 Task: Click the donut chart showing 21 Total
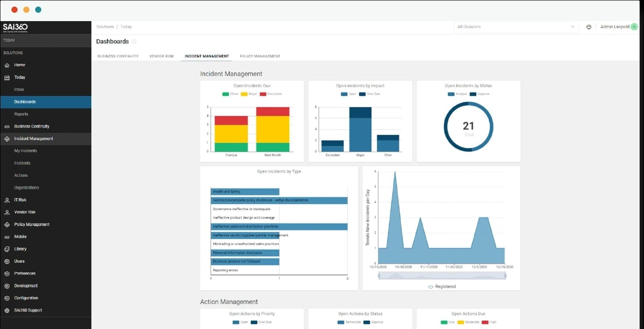pos(469,127)
